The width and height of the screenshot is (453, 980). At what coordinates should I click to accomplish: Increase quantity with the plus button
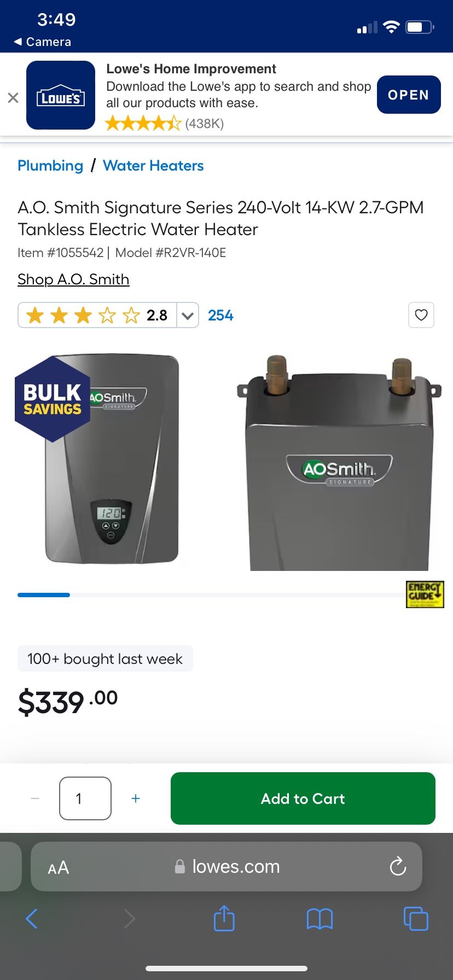[136, 798]
